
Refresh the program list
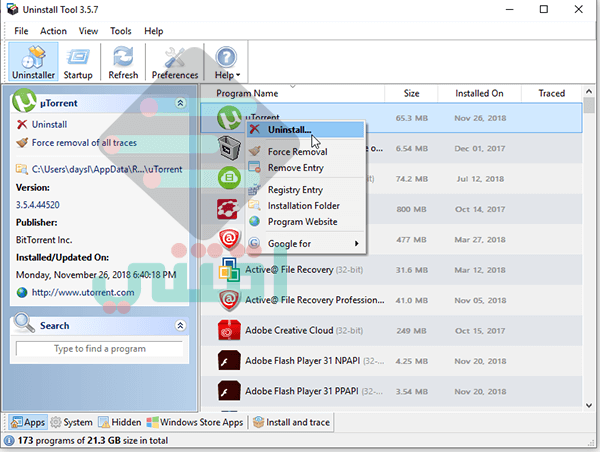(123, 62)
